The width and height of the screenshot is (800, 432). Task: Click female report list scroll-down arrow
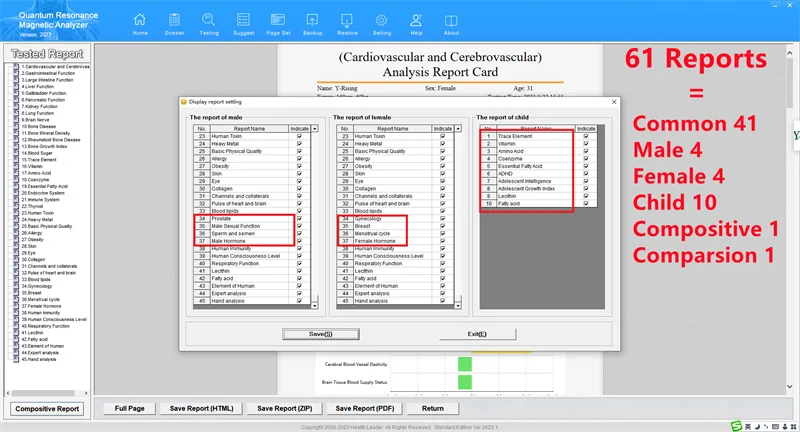(458, 306)
